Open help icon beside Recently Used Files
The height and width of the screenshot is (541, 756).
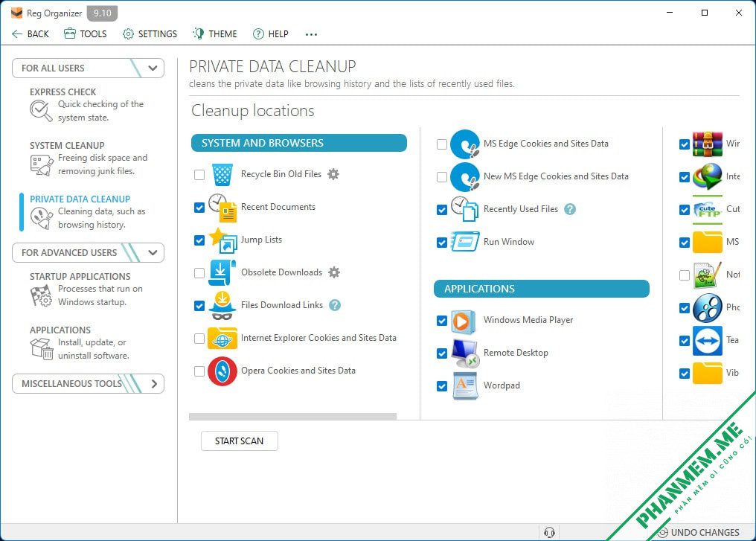click(x=570, y=209)
